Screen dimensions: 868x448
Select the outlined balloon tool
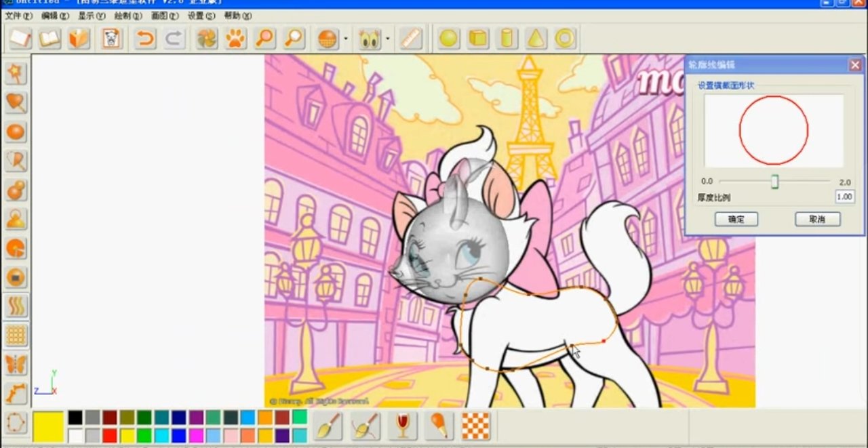point(16,161)
